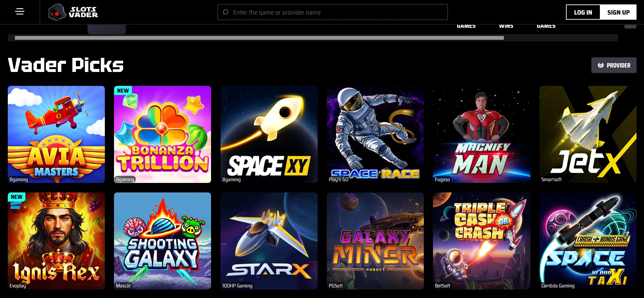Open the Space XY game thumbnail
This screenshot has width=644, height=298.
coord(269,134)
